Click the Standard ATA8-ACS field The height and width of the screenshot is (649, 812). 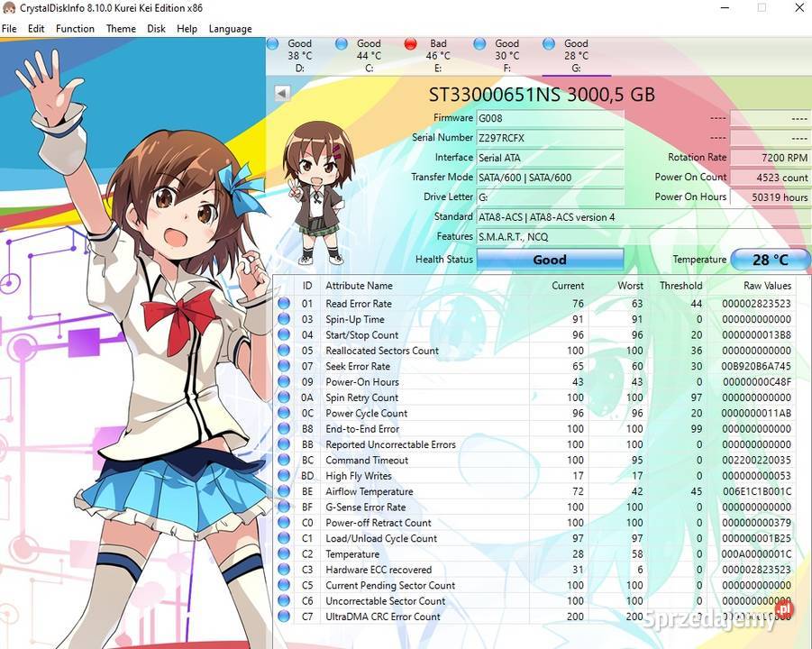[643, 217]
